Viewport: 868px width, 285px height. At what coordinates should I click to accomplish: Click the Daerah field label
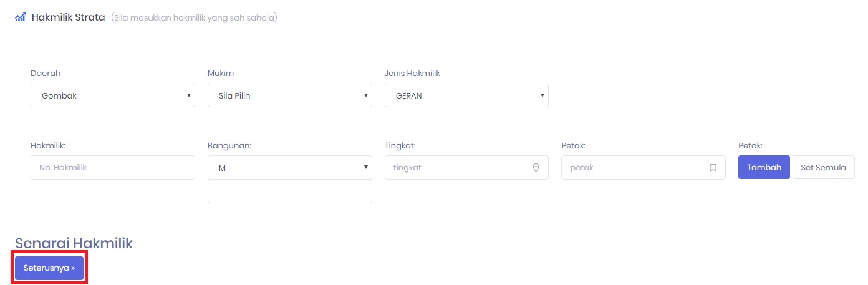point(46,74)
